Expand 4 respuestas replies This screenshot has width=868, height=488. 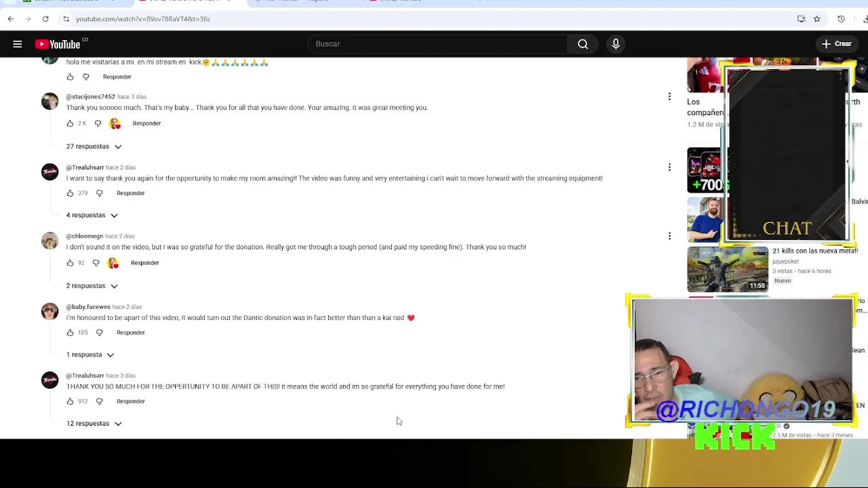tap(92, 216)
